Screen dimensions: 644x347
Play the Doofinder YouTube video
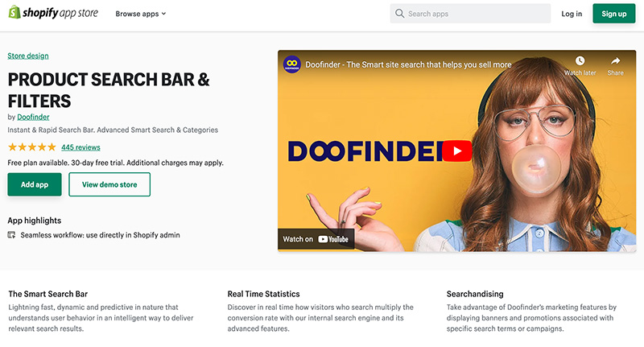pyautogui.click(x=457, y=151)
